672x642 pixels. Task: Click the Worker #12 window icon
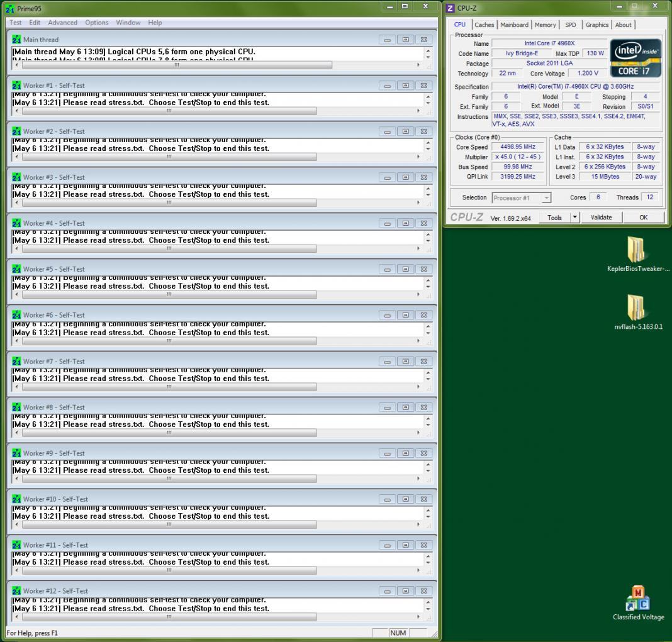[16, 590]
